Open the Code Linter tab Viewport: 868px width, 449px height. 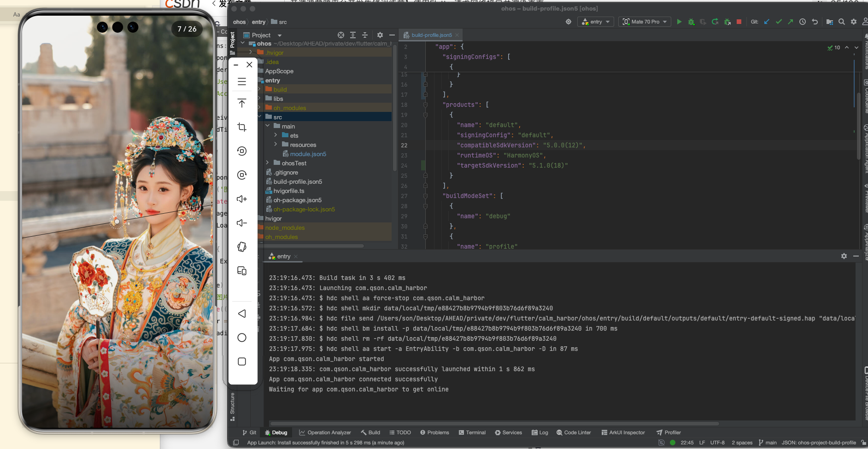[x=574, y=432]
